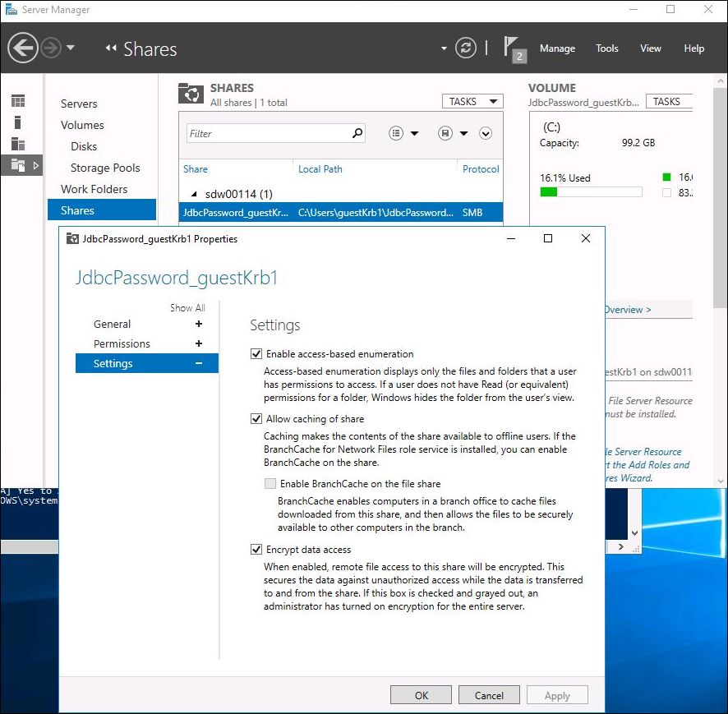
Task: Sort by the Local Path column header
Action: pyautogui.click(x=320, y=169)
